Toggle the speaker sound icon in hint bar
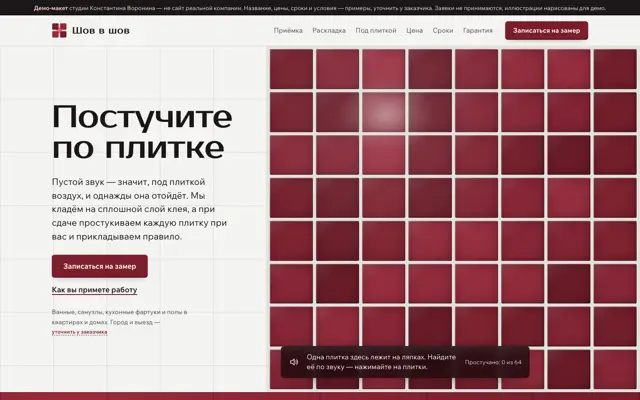 pos(294,362)
